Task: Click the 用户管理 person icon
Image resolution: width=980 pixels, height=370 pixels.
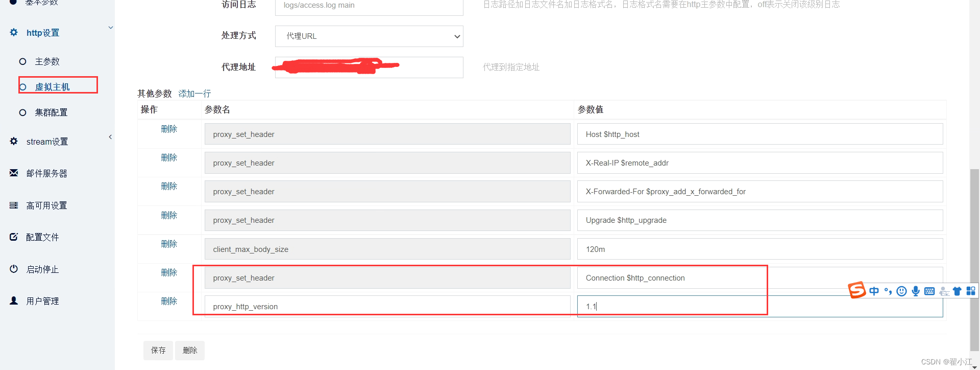Action: pos(14,300)
